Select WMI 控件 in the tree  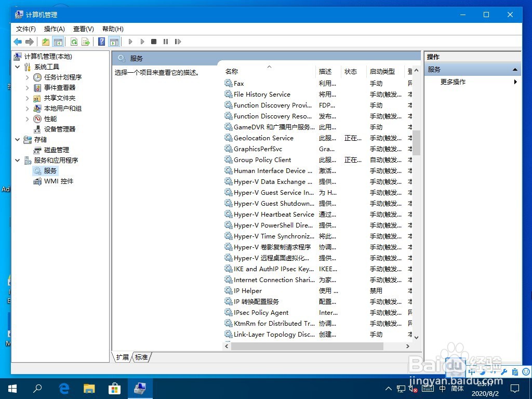[58, 181]
